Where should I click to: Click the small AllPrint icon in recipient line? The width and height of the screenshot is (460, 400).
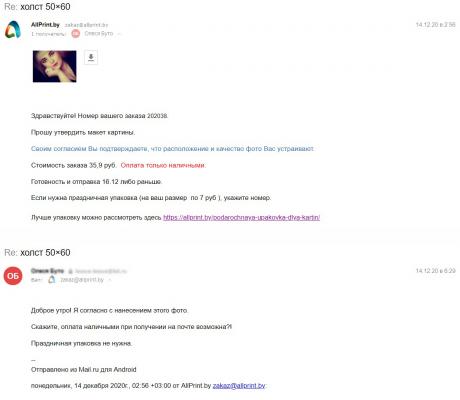[x=52, y=280]
